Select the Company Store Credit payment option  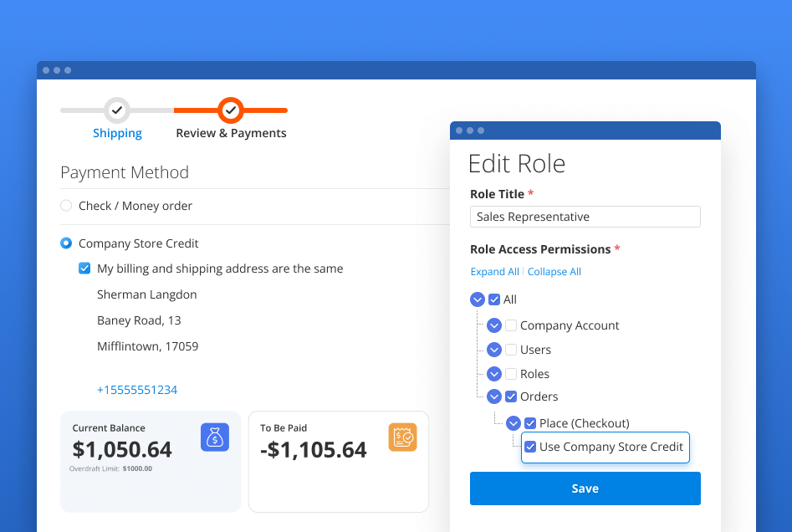click(66, 243)
